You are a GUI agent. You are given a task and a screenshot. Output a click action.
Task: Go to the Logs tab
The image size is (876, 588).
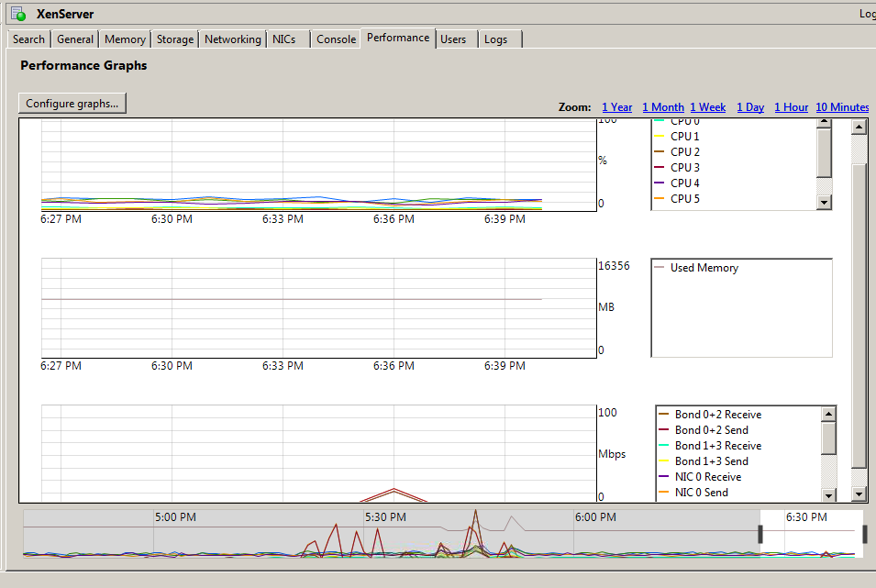click(495, 39)
